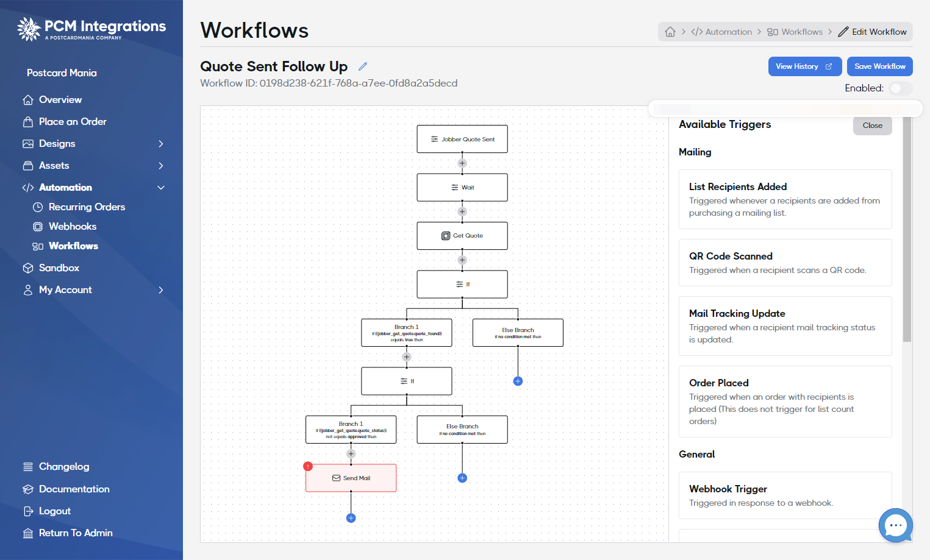Screen dimensions: 930x560
Task: Close the Available Triggers panel
Action: (873, 126)
